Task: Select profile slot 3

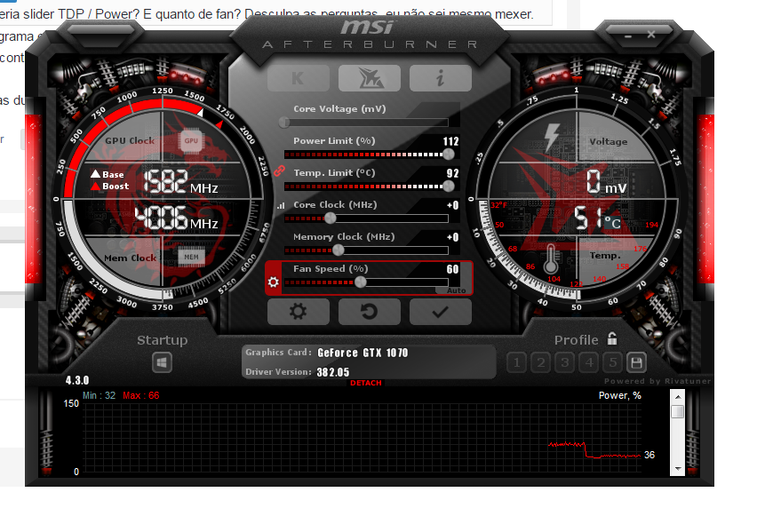Action: (565, 363)
